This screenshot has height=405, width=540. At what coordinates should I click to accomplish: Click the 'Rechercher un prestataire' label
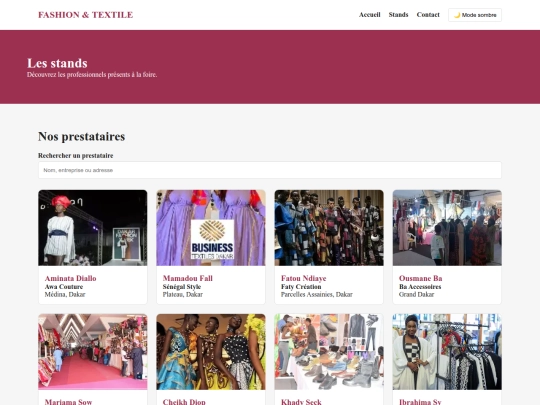(75, 155)
